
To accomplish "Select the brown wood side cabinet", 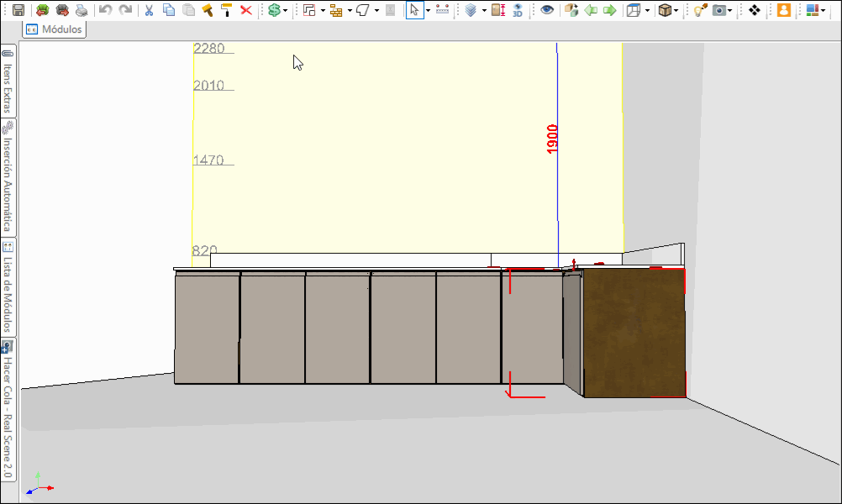I will click(x=634, y=333).
